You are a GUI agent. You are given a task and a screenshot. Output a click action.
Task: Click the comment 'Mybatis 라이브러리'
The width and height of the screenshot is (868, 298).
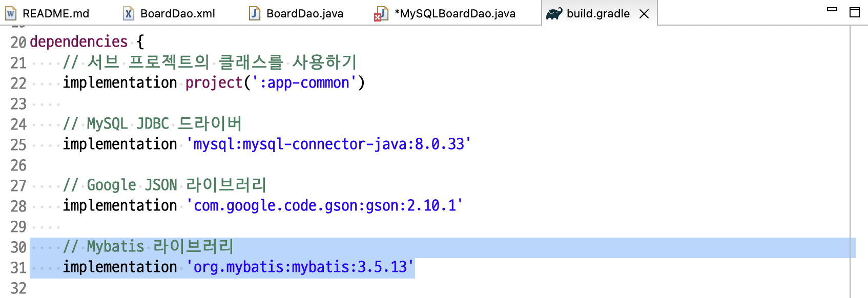coord(160,246)
